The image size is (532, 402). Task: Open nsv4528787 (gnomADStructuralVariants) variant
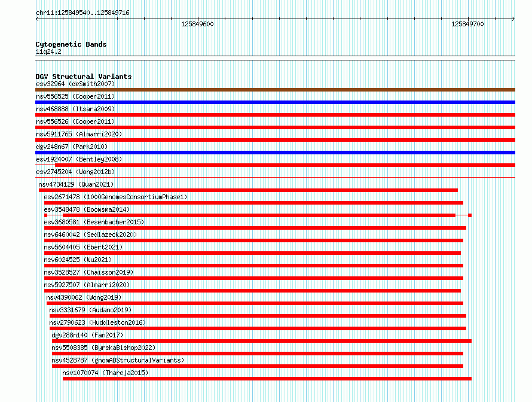tap(118, 360)
